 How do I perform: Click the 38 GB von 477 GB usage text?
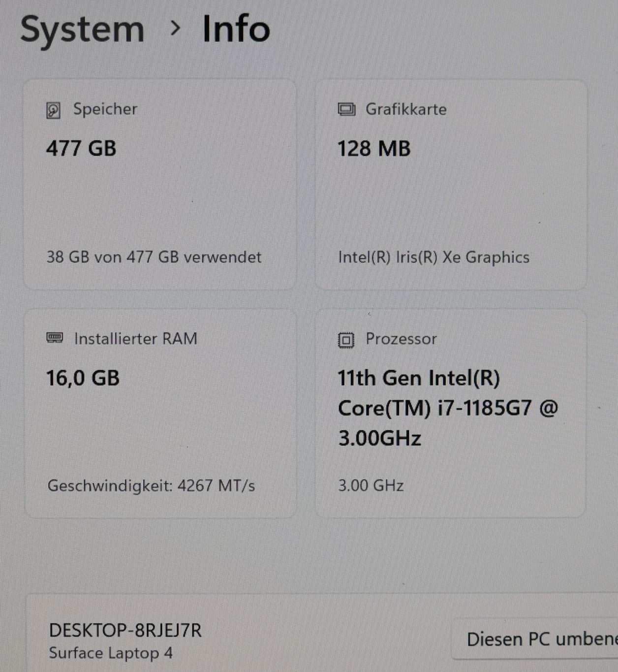[154, 257]
